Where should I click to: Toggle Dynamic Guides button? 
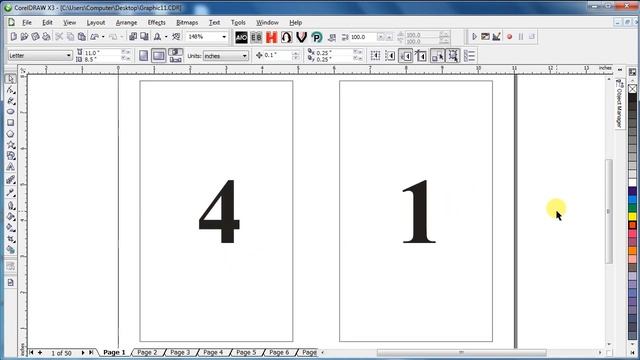coord(421,56)
